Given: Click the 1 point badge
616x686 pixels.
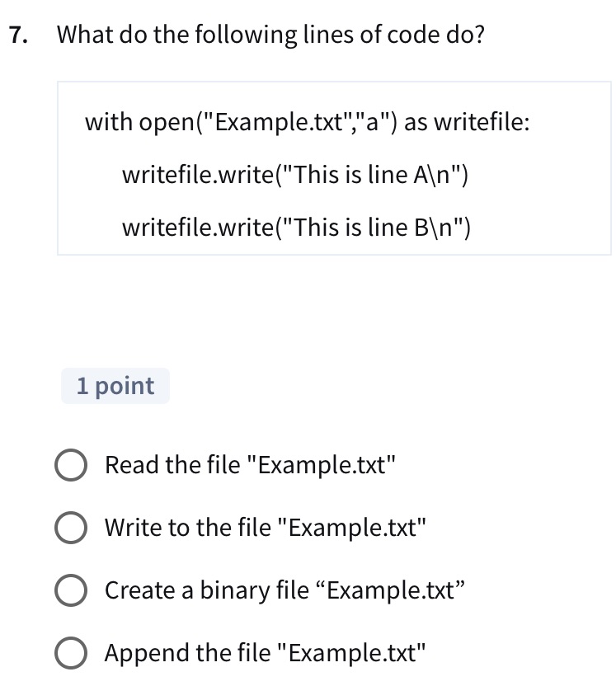Looking at the screenshot, I should 115,385.
